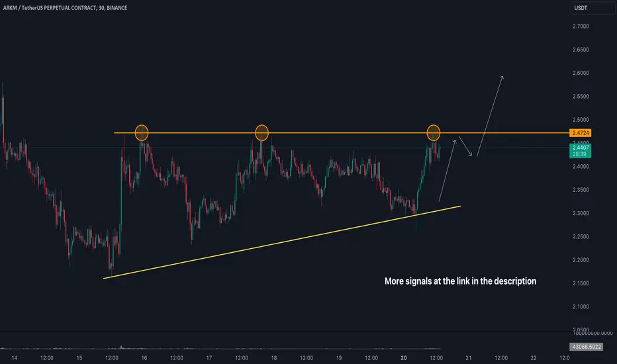Image resolution: width=617 pixels, height=364 pixels.
Task: Click the 2.6000 price axis label
Action: (x=581, y=73)
